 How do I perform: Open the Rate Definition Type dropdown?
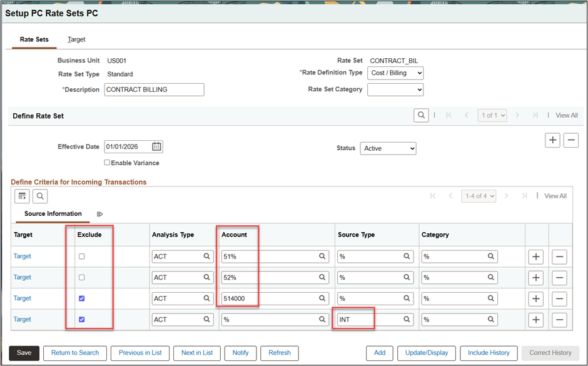(x=395, y=73)
